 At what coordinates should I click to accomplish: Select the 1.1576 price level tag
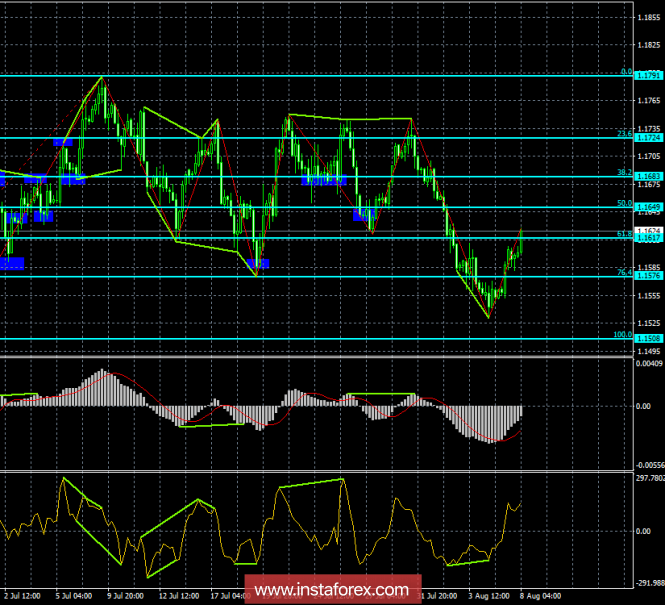click(648, 276)
